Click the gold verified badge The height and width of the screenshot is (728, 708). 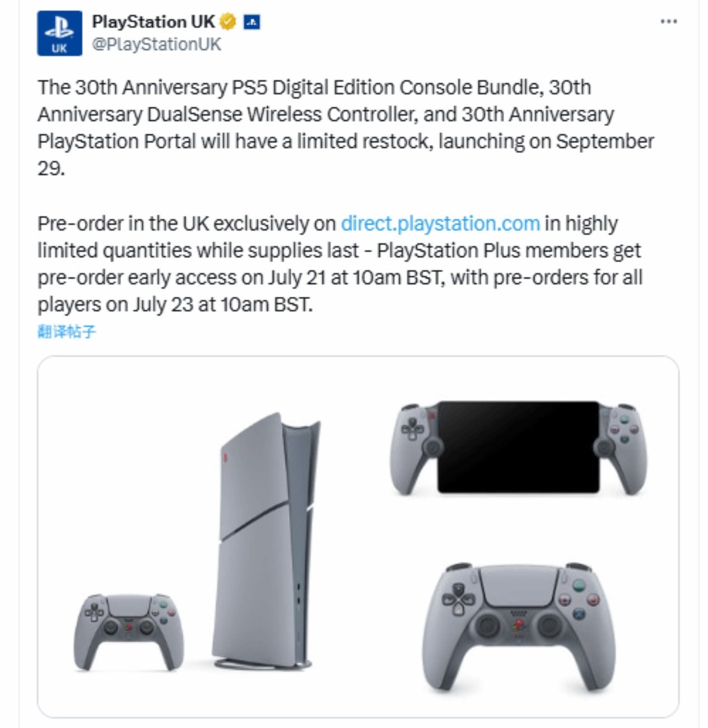pyautogui.click(x=227, y=22)
